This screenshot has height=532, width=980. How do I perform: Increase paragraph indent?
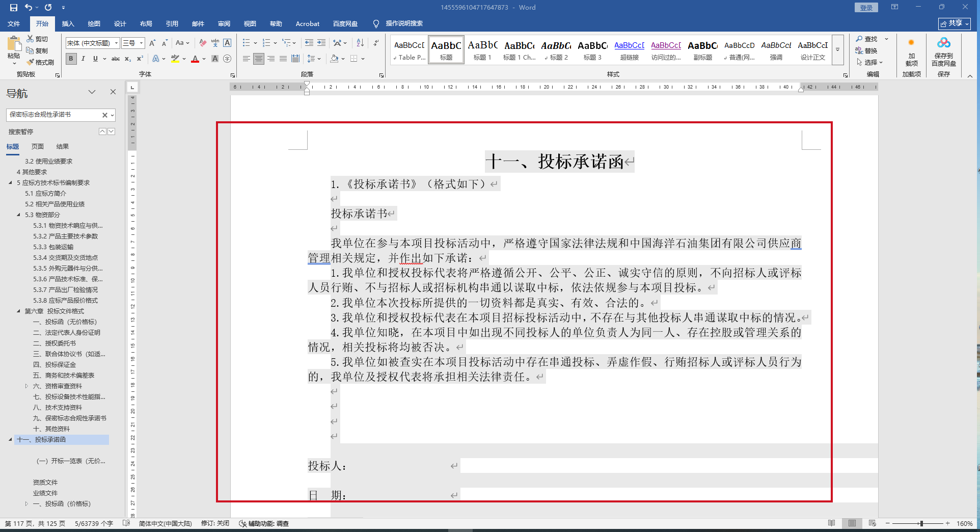321,43
